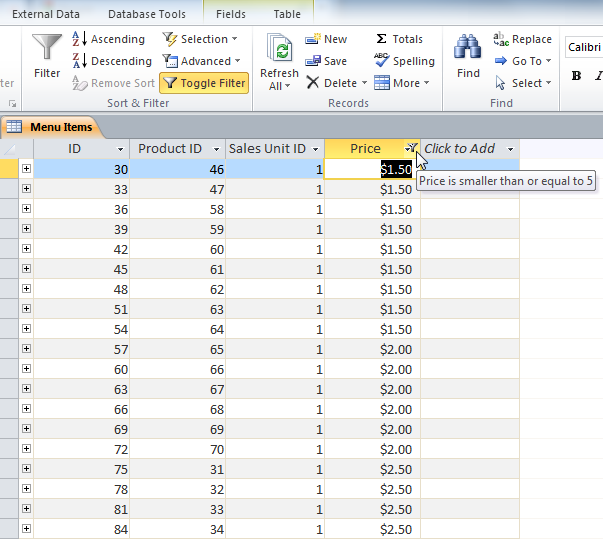Open the More records menu
The width and height of the screenshot is (603, 539).
[402, 83]
